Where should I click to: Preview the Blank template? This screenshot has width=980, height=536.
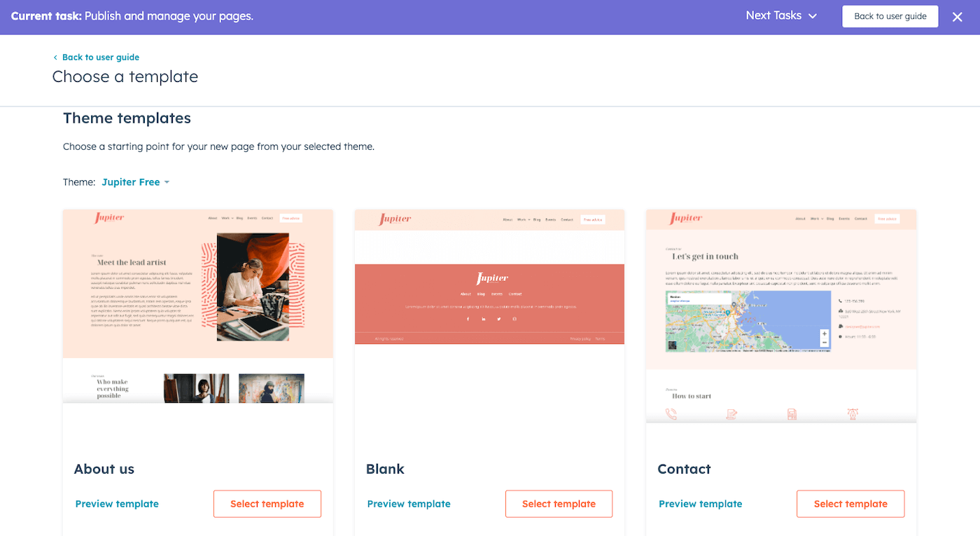click(x=409, y=504)
